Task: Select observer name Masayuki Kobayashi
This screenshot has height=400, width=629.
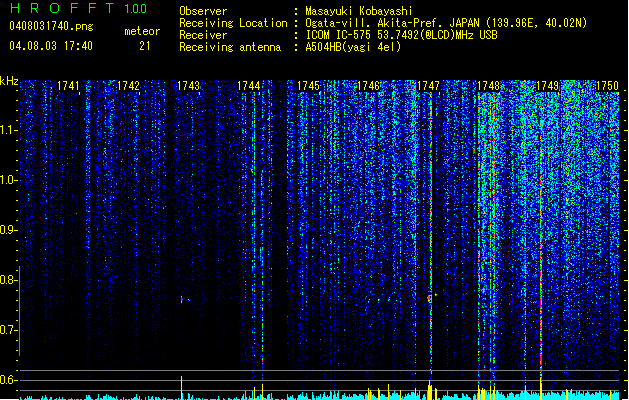Action: (x=359, y=11)
